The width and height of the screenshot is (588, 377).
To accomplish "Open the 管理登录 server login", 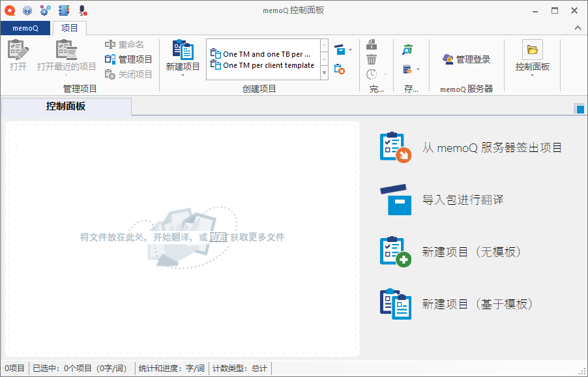I will pyautogui.click(x=466, y=59).
